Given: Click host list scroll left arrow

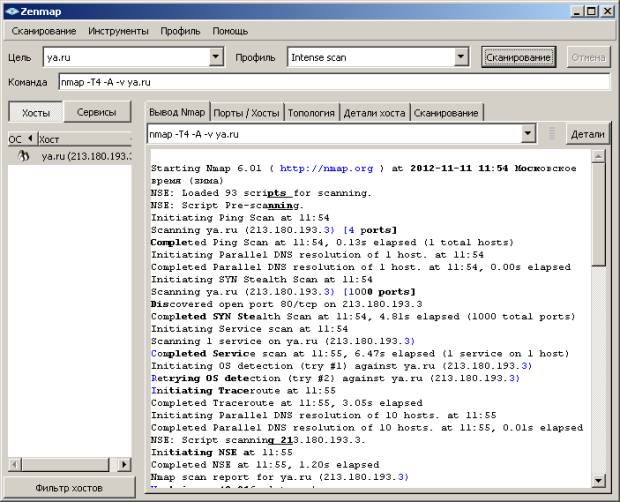Looking at the screenshot, I should coord(15,464).
